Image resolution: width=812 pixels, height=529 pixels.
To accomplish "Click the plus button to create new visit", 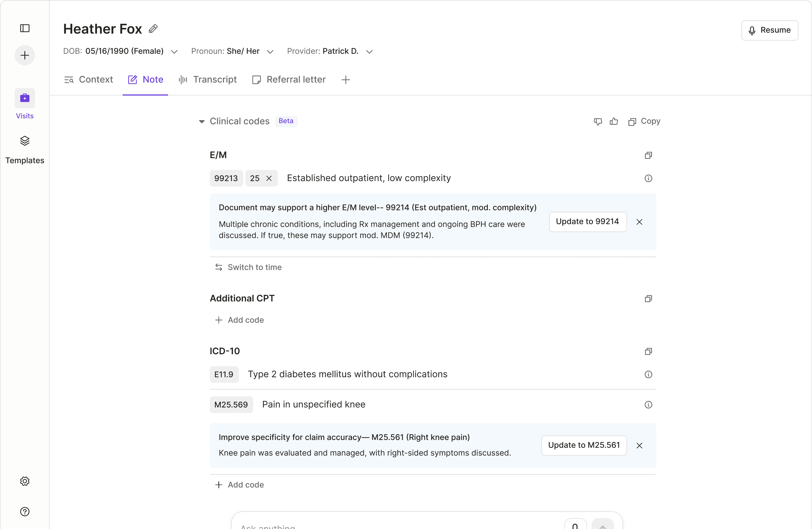I will pyautogui.click(x=25, y=55).
